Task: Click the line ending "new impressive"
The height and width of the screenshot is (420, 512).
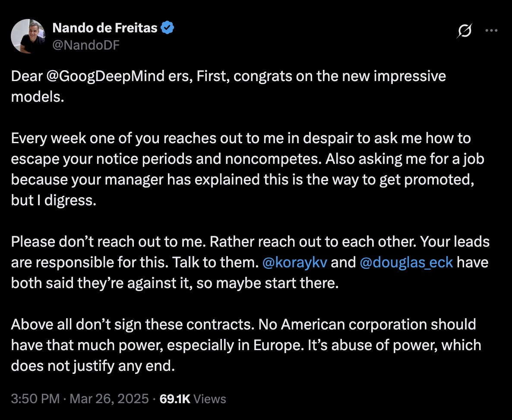Action: click(228, 77)
